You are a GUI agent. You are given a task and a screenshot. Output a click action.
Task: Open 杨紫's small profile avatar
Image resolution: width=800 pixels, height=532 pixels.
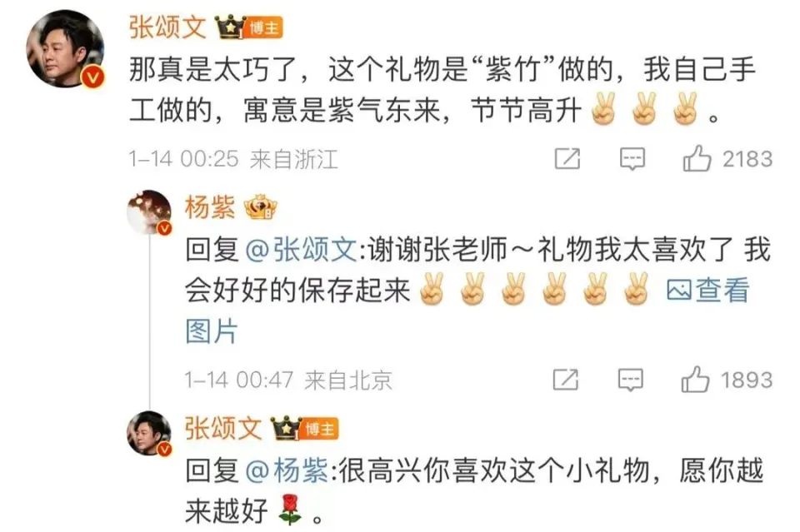[149, 212]
